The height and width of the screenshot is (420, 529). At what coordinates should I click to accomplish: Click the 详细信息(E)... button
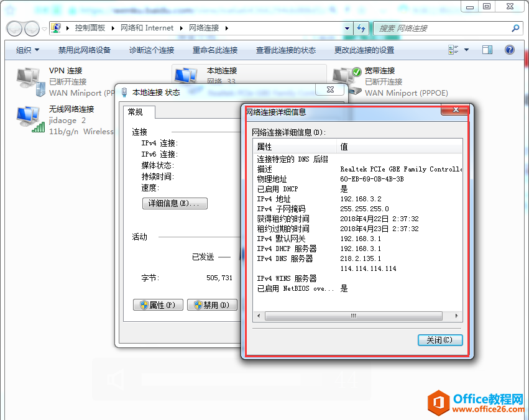coord(175,203)
